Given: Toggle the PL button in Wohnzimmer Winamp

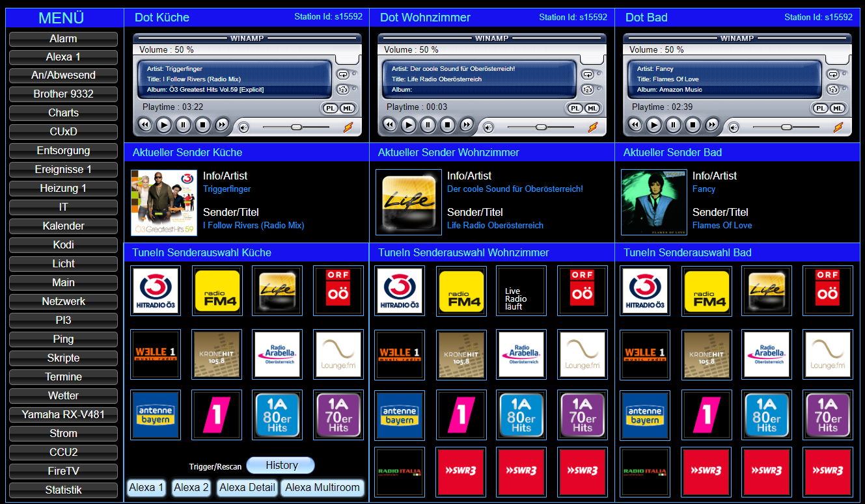Looking at the screenshot, I should click(x=575, y=108).
